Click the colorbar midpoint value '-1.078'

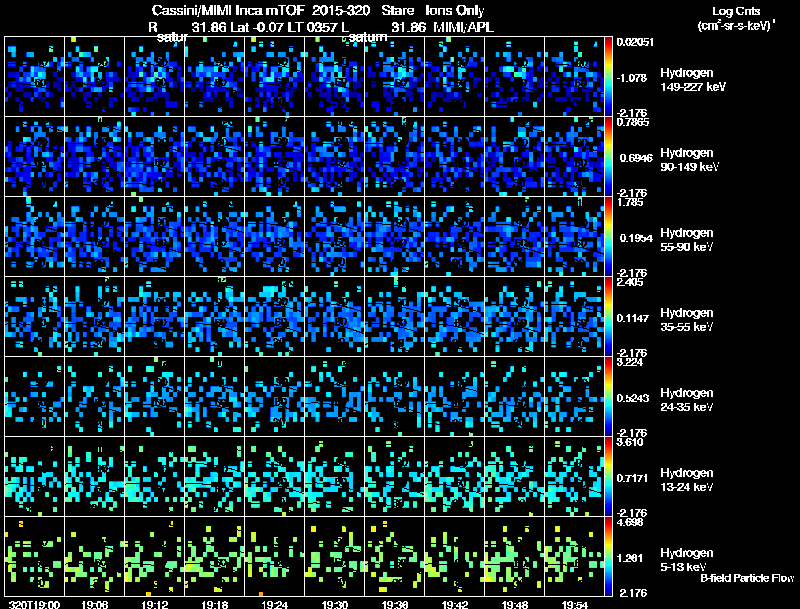coord(632,78)
